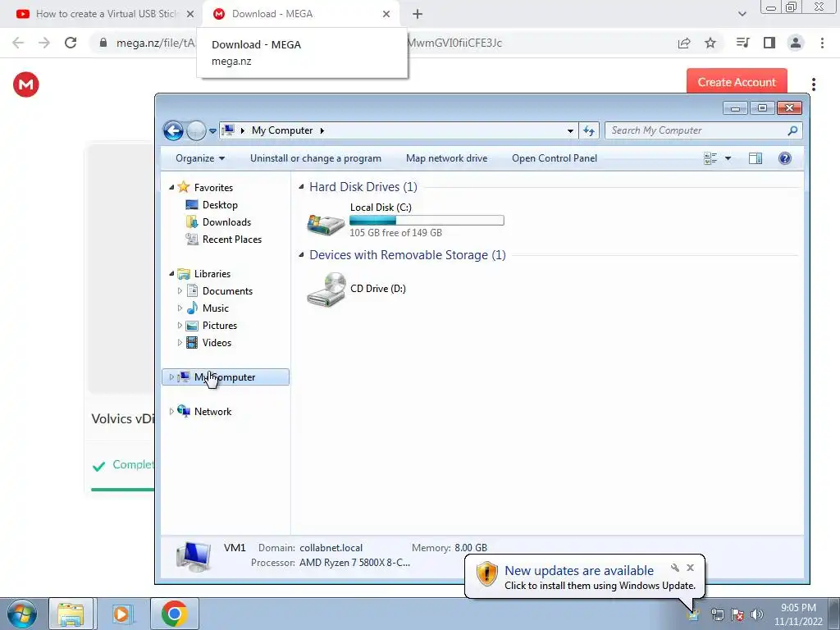Select Downloads under Favorites

tap(226, 221)
